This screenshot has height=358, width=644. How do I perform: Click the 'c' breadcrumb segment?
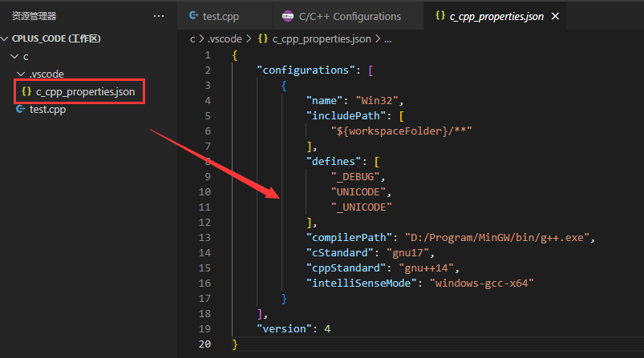coord(192,38)
